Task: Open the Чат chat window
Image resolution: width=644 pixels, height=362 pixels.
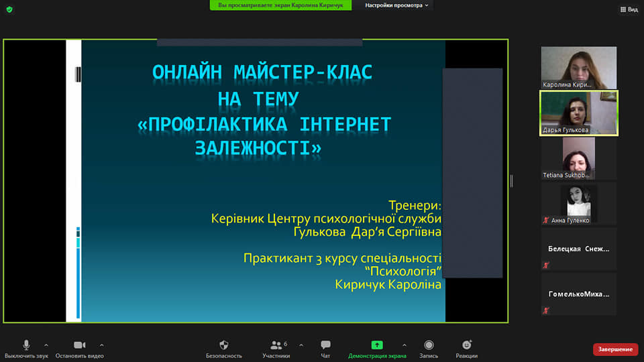Action: click(325, 345)
